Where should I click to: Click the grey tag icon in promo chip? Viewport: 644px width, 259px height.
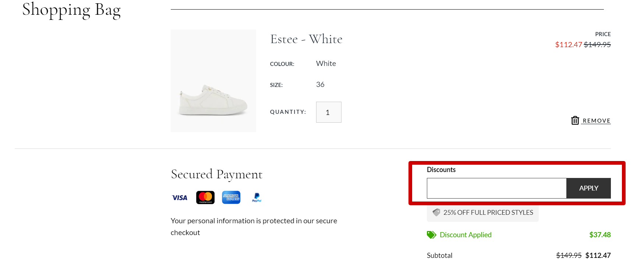click(436, 213)
